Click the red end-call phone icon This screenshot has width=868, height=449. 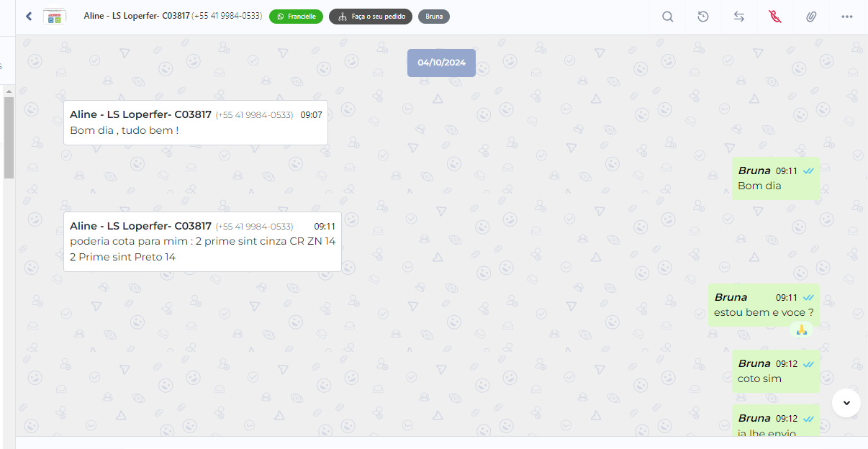[x=775, y=17]
